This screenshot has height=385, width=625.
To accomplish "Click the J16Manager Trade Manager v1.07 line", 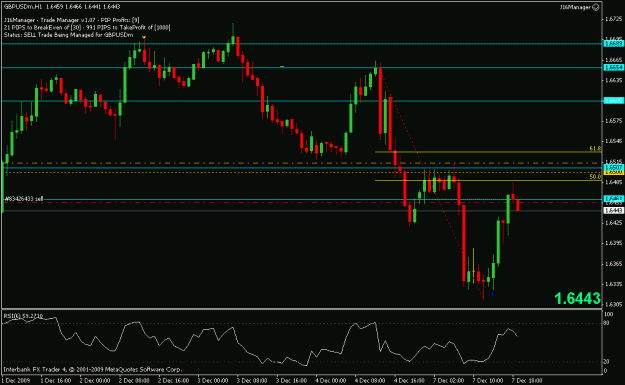I will coord(71,20).
